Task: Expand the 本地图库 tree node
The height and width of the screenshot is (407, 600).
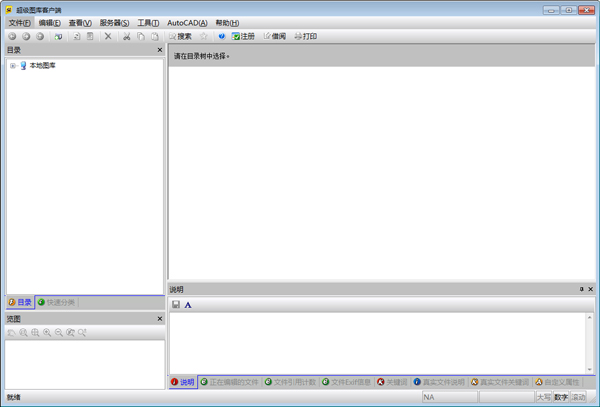Action: click(x=12, y=66)
